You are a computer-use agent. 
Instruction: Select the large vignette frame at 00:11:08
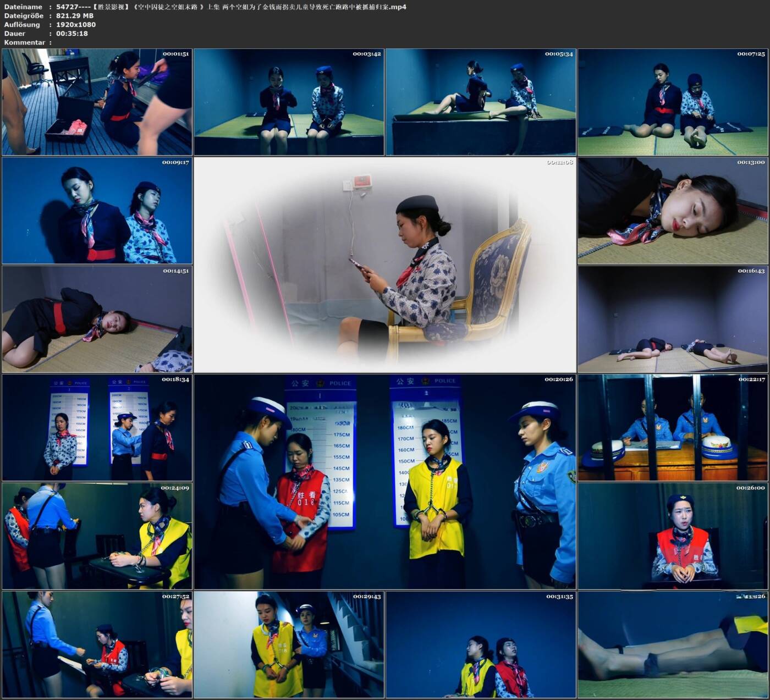click(x=385, y=265)
